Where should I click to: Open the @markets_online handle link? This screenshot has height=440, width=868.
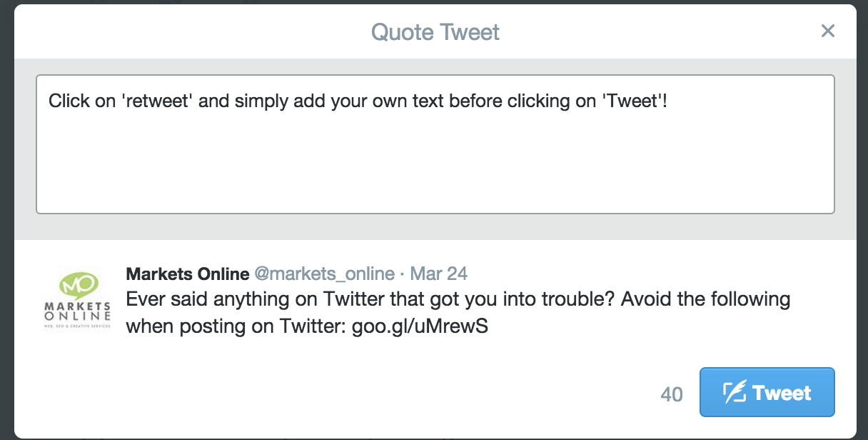point(325,274)
